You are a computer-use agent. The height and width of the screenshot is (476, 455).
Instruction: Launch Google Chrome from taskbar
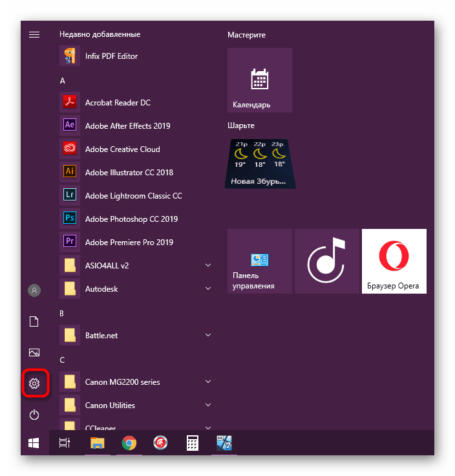[x=129, y=443]
